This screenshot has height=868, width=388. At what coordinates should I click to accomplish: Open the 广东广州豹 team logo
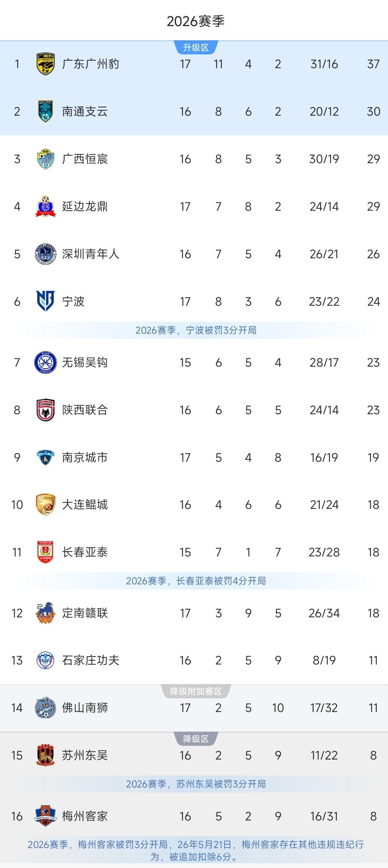(x=45, y=64)
